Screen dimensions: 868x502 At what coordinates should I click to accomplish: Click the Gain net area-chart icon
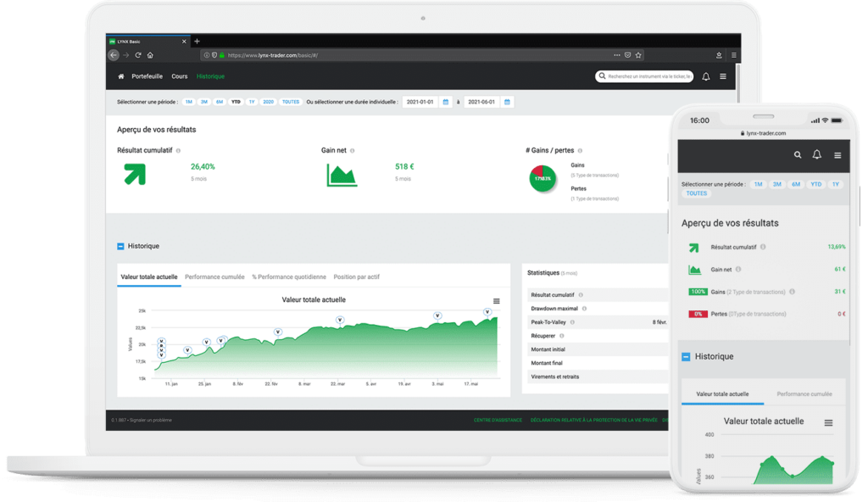click(340, 174)
